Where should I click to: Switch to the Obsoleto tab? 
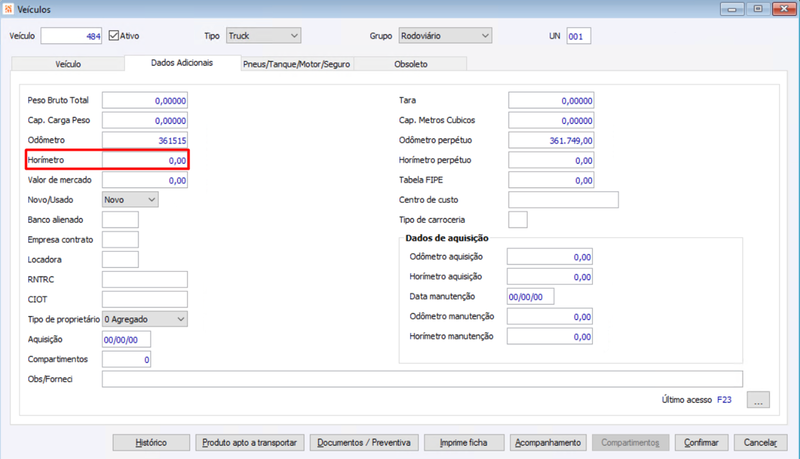pyautogui.click(x=411, y=64)
